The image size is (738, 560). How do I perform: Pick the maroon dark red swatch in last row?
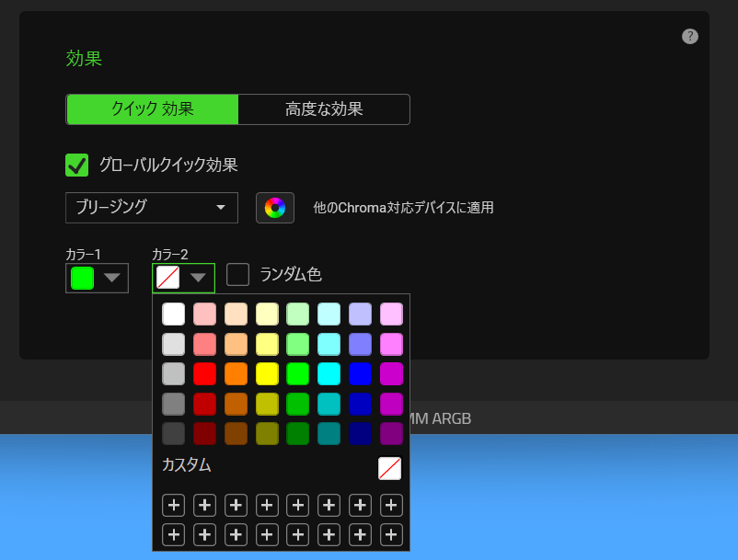point(204,433)
